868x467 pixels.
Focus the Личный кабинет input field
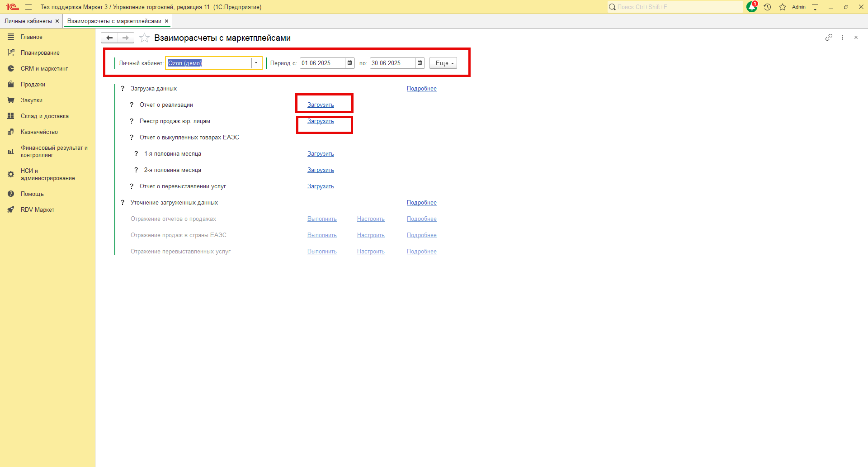pyautogui.click(x=209, y=63)
